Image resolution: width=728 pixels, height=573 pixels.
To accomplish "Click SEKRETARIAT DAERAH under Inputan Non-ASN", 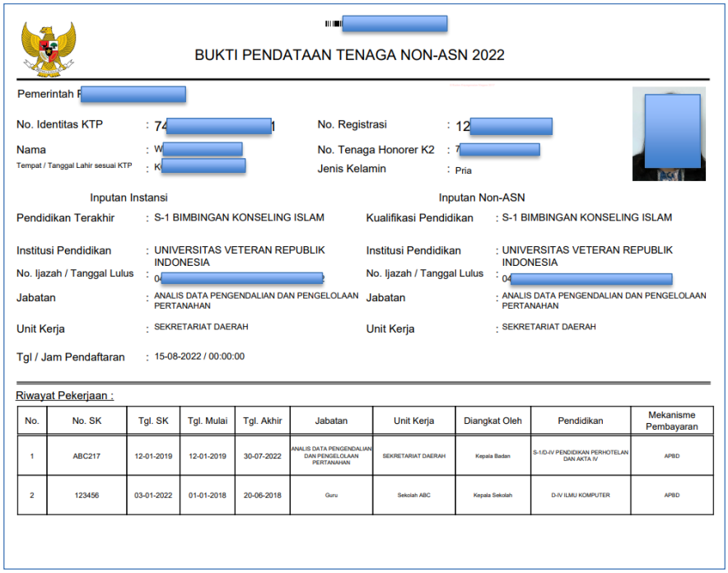I will click(x=548, y=327).
